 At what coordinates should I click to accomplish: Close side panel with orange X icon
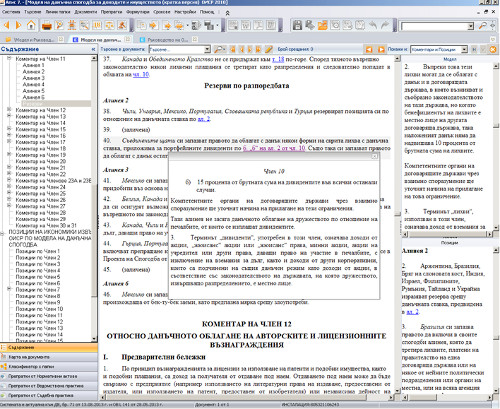493,49
